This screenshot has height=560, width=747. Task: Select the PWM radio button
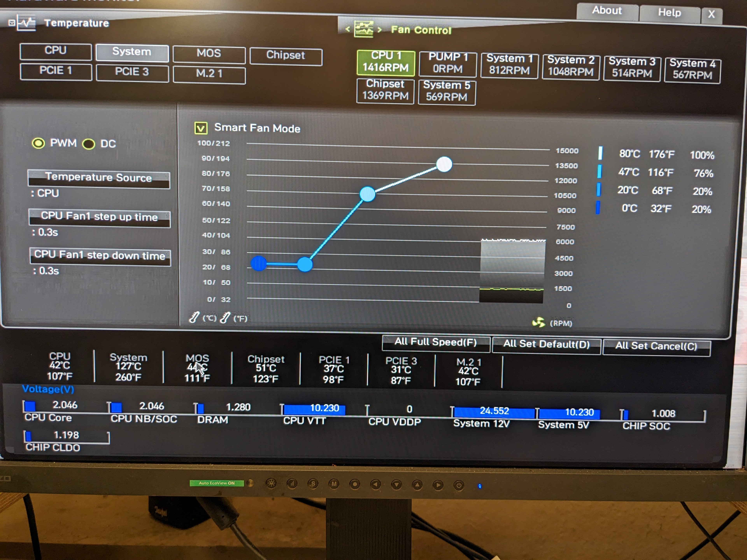pyautogui.click(x=38, y=143)
